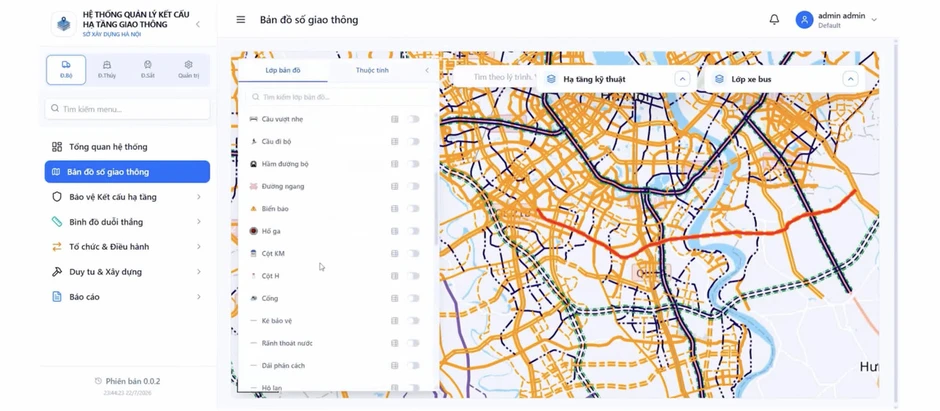Switch to Lớp bản đồ tab
Screen dimensions: 940x411
[283, 70]
